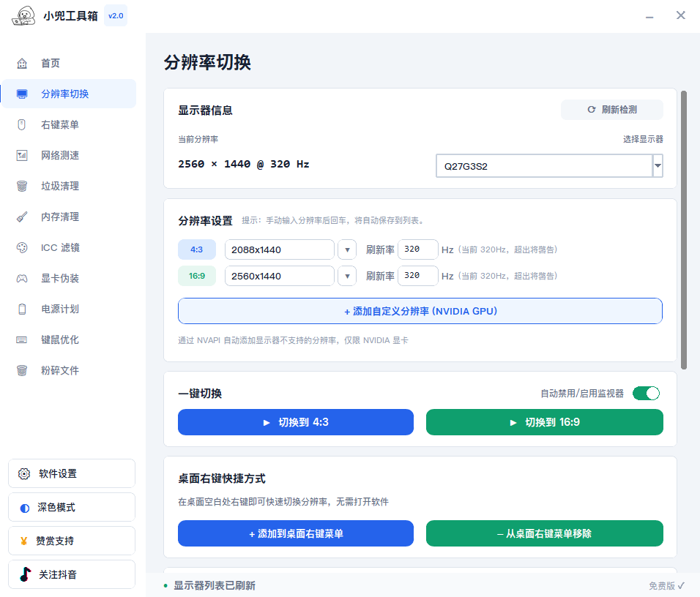
Task: Click the 显示器列表已刷新 status message
Action: pos(215,585)
